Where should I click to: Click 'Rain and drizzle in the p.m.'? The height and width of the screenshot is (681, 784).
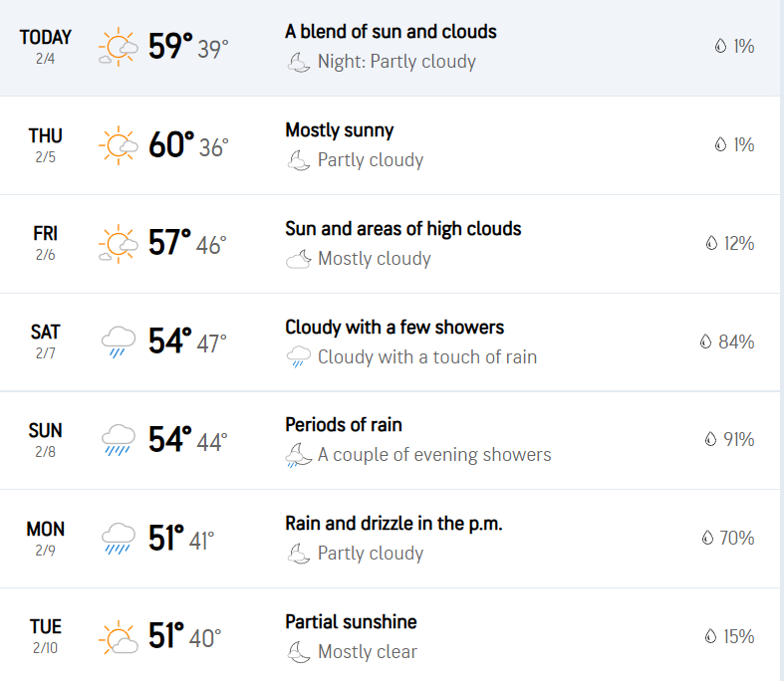click(392, 523)
